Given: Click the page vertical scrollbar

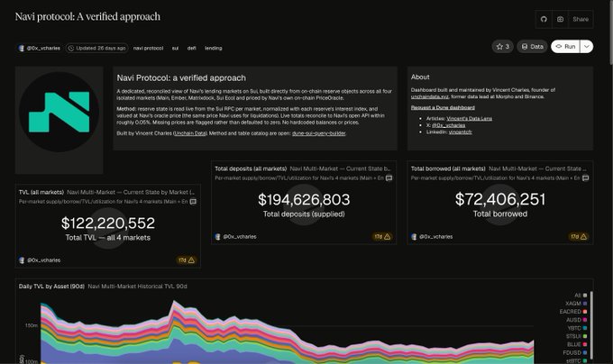Looking at the screenshot, I should coord(610,32).
